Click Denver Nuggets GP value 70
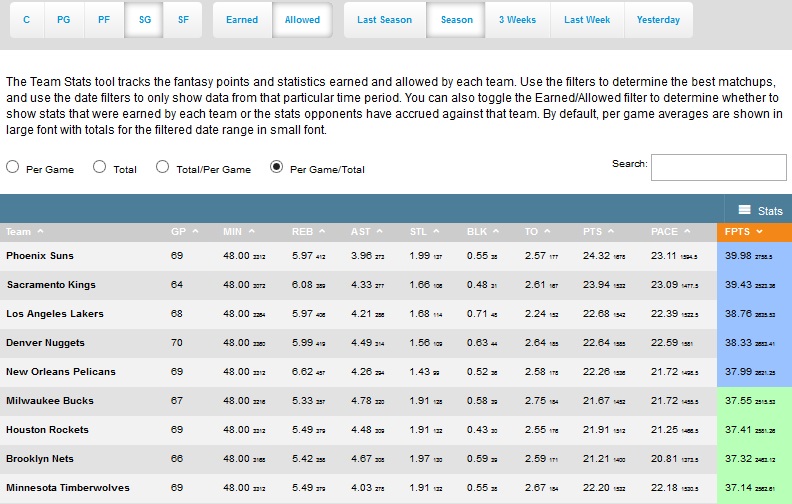792x504 pixels. click(177, 342)
